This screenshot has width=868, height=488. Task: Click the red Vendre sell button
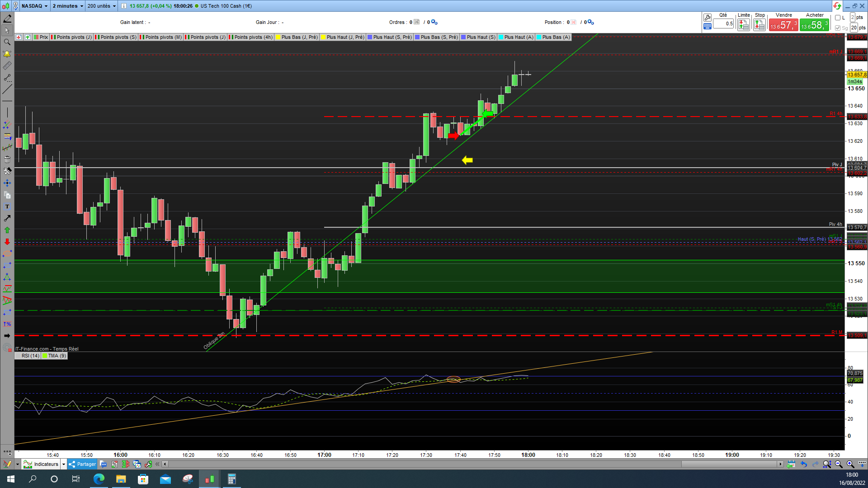[x=783, y=25]
